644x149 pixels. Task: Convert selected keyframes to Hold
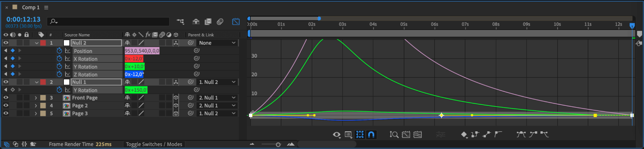click(475, 135)
